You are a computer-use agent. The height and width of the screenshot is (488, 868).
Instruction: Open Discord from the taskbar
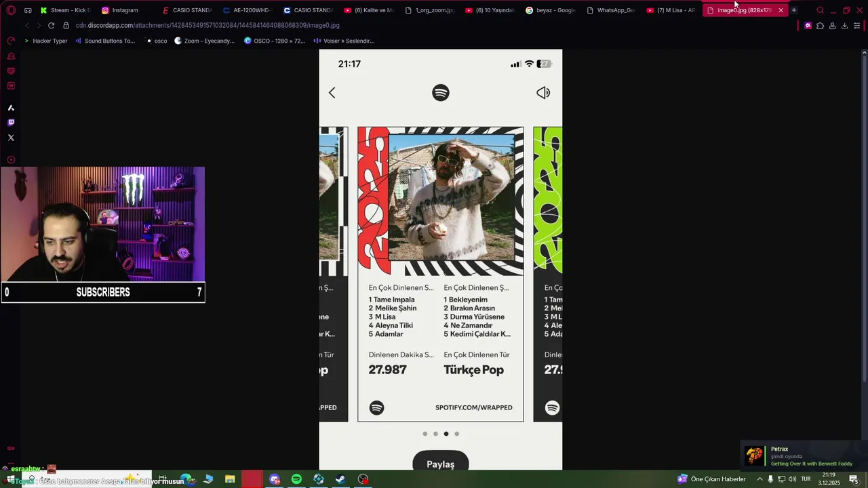point(275,479)
